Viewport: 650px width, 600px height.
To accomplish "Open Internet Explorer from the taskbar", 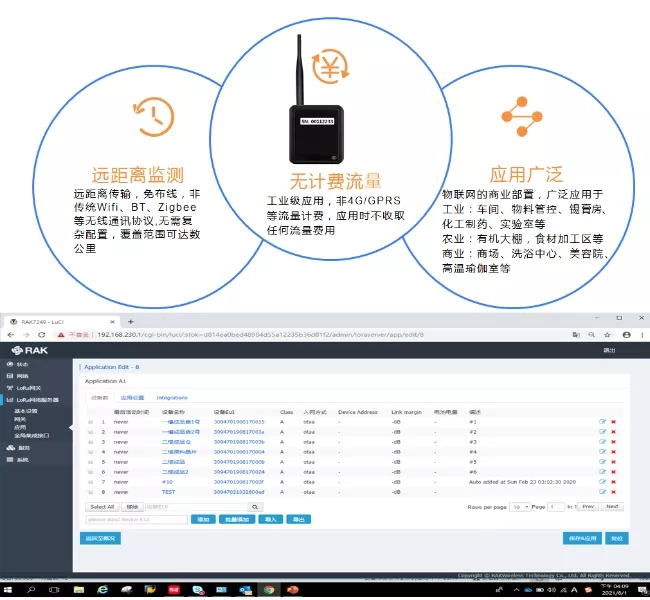I will [x=102, y=589].
